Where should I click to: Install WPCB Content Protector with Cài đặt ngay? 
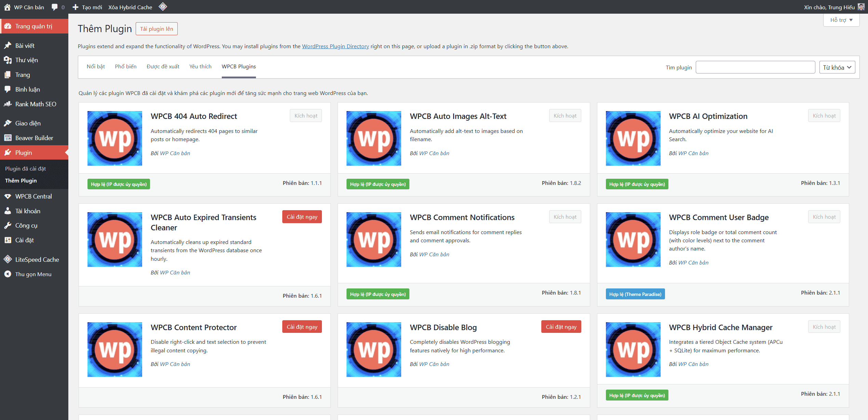pyautogui.click(x=302, y=327)
